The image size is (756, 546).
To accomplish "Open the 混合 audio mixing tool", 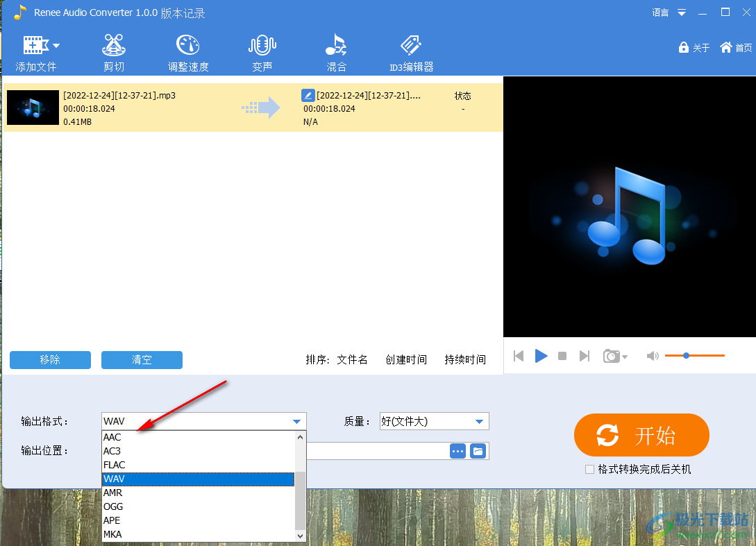I will [x=336, y=51].
